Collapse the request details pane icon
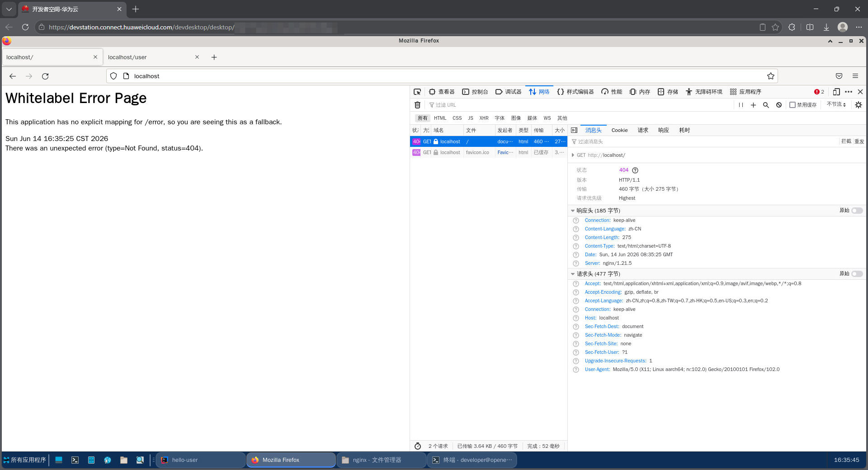Screen dimensions: 868x470 click(574, 130)
